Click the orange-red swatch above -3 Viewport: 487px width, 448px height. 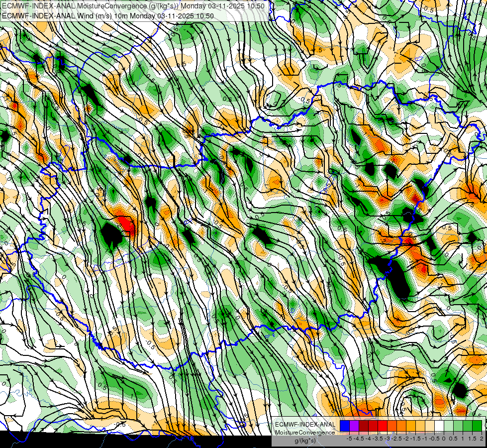[x=392, y=426]
